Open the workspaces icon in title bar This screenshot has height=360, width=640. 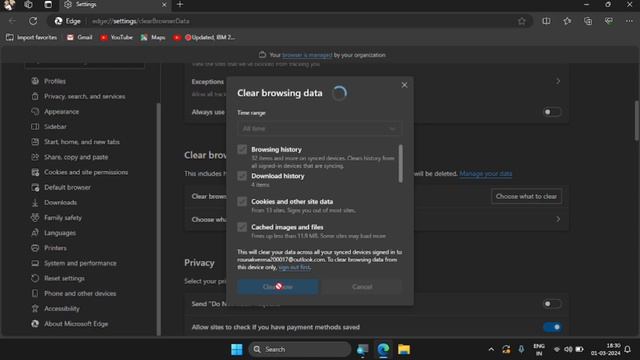point(28,4)
